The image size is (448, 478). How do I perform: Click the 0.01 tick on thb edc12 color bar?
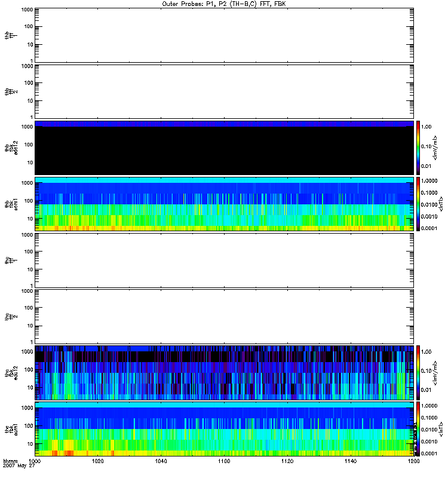click(426, 166)
